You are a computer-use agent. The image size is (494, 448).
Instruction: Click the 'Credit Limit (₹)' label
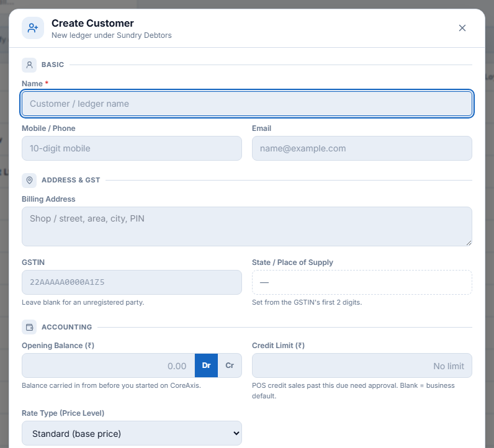(x=278, y=345)
